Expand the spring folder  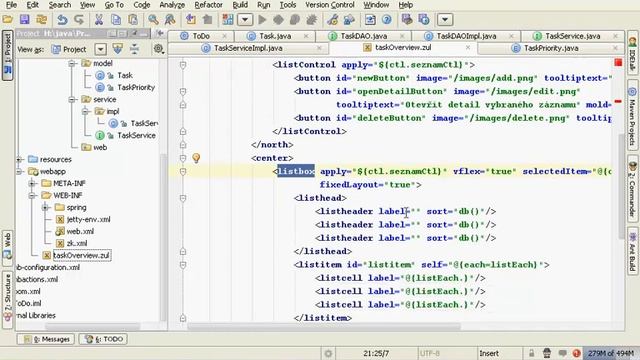coord(45,208)
